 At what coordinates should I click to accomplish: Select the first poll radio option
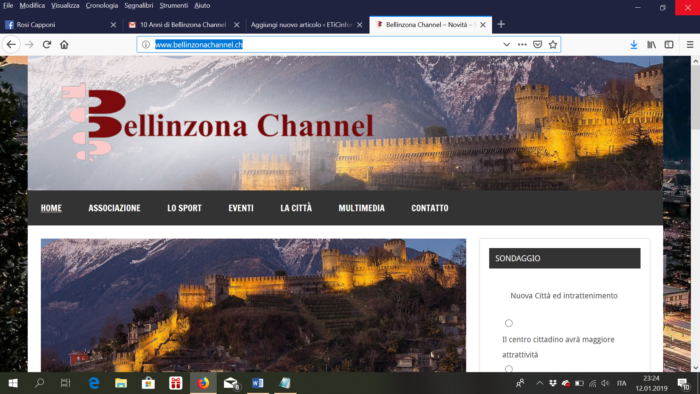click(508, 323)
